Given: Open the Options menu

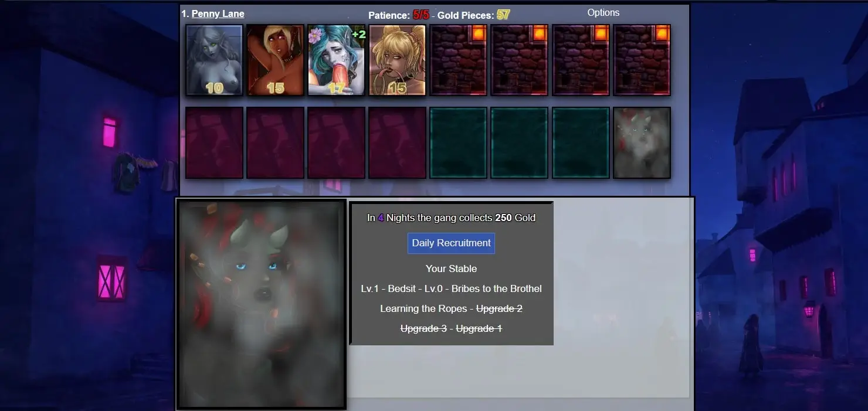Looking at the screenshot, I should (x=603, y=12).
